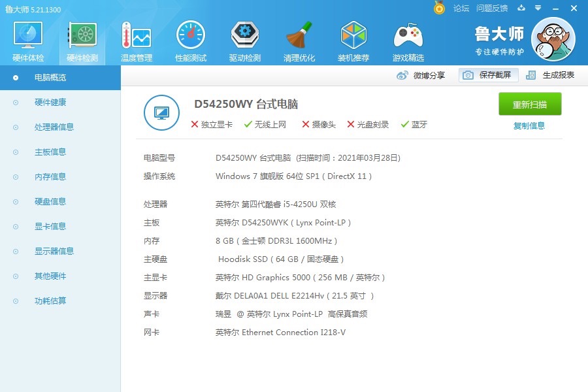This screenshot has height=392, width=588.
Task: Run 驱动检测 driver detection
Action: (244, 39)
